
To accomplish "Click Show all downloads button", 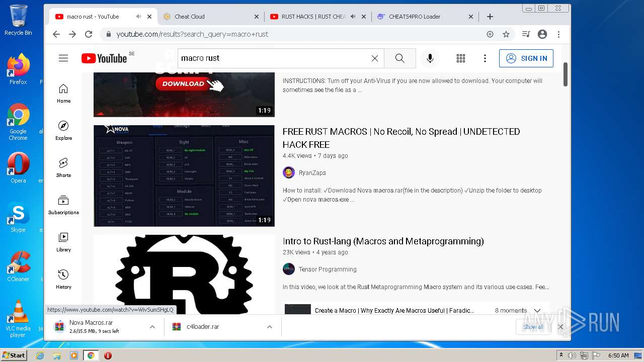I will coord(533,327).
